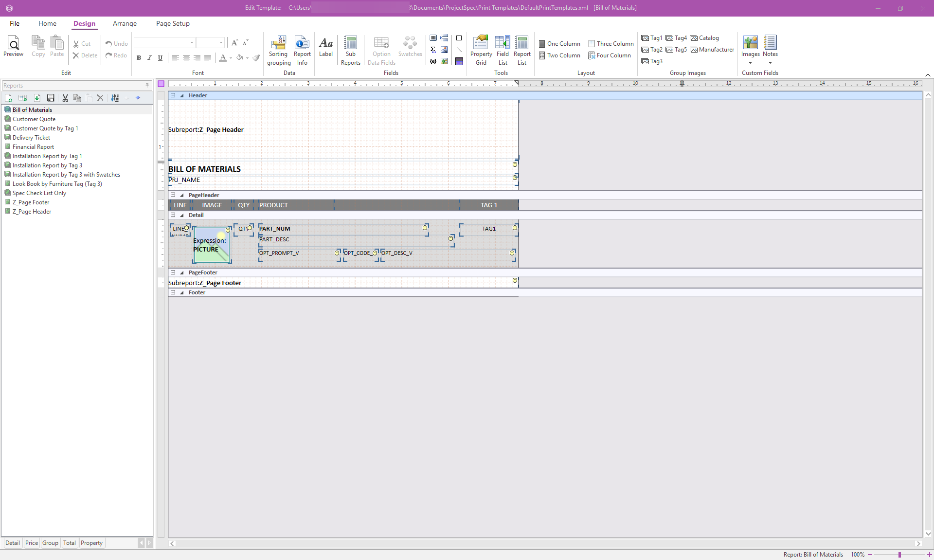
Task: Pin the Reports panel
Action: (x=147, y=85)
